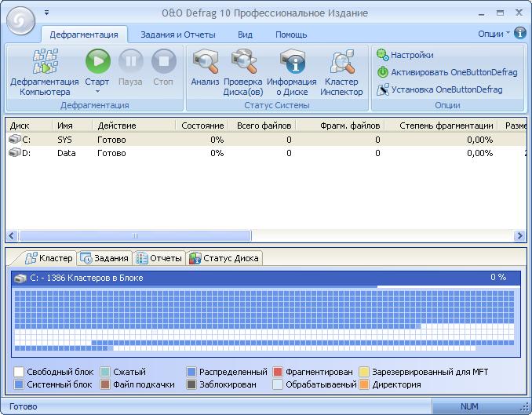This screenshot has height=415, width=532.
Task: Open Настройки settings
Action: [405, 55]
